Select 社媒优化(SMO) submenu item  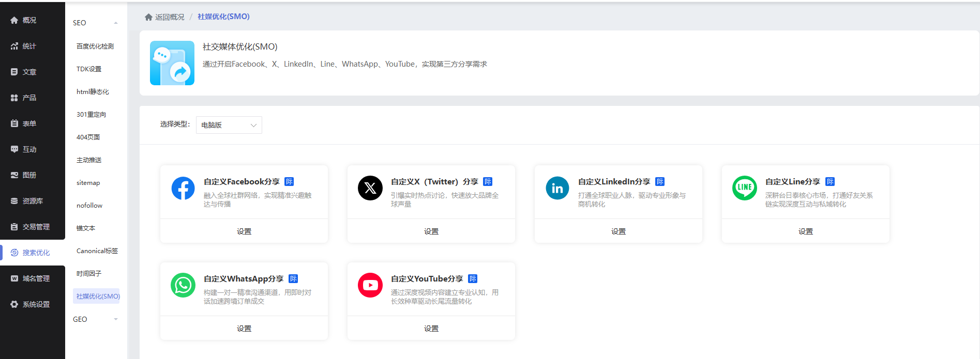tap(97, 296)
